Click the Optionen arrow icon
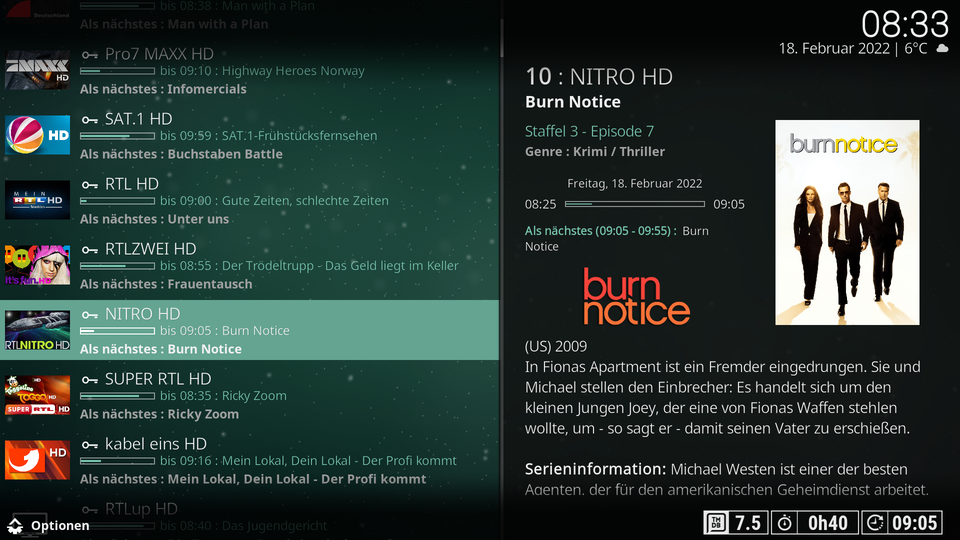This screenshot has height=540, width=960. click(x=15, y=525)
